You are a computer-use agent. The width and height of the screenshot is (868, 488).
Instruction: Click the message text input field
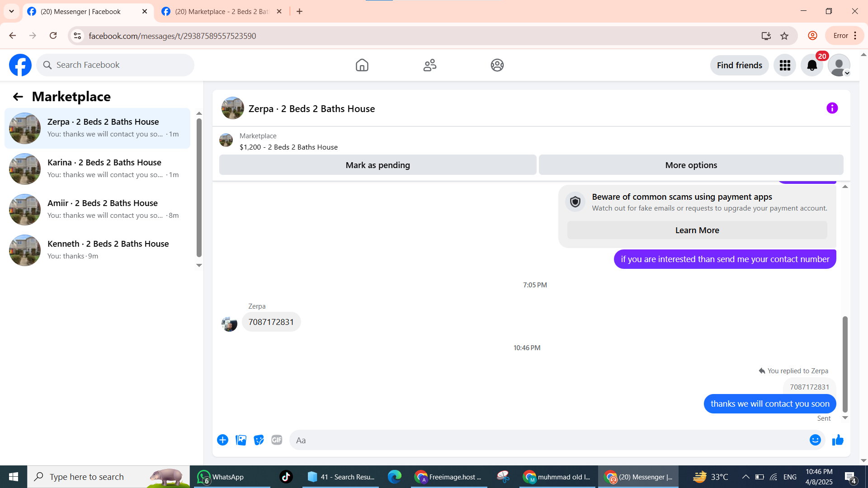point(547,440)
